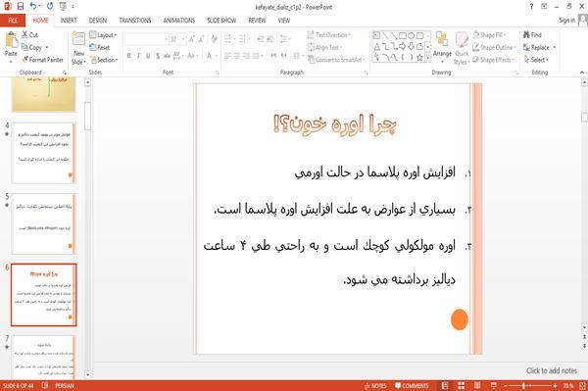This screenshot has height=391, width=588.
Task: Click the zoom slider handle
Action: pos(524,386)
